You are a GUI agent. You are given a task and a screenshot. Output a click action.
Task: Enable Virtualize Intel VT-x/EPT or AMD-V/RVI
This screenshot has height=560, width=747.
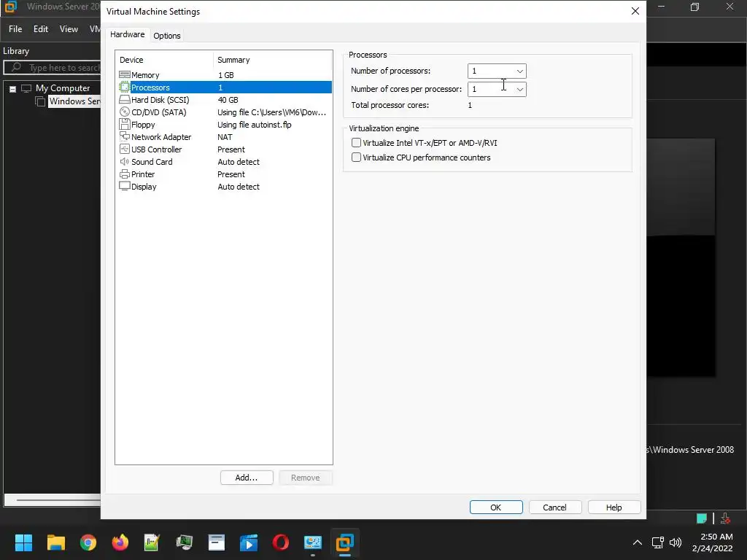(x=356, y=142)
